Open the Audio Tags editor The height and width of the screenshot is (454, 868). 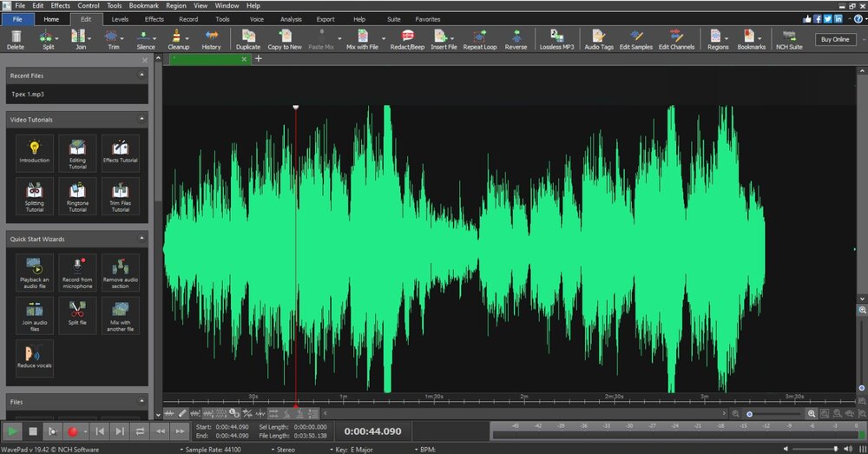(598, 39)
